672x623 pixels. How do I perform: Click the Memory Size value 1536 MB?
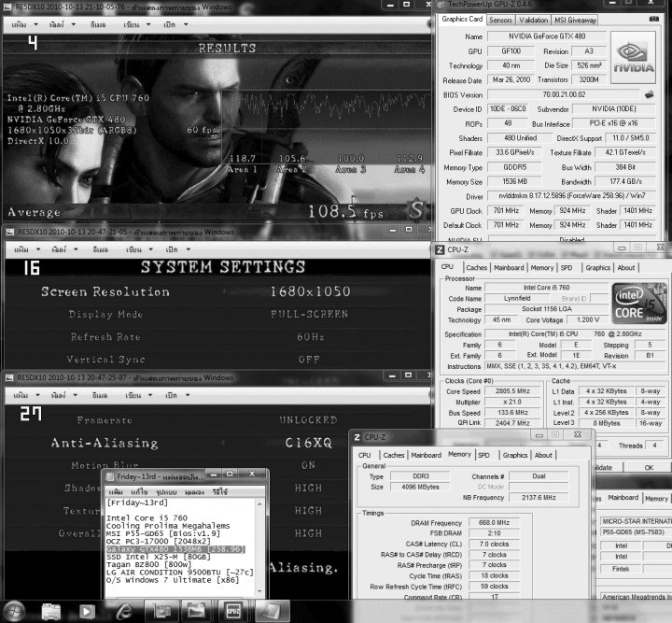coord(514,182)
